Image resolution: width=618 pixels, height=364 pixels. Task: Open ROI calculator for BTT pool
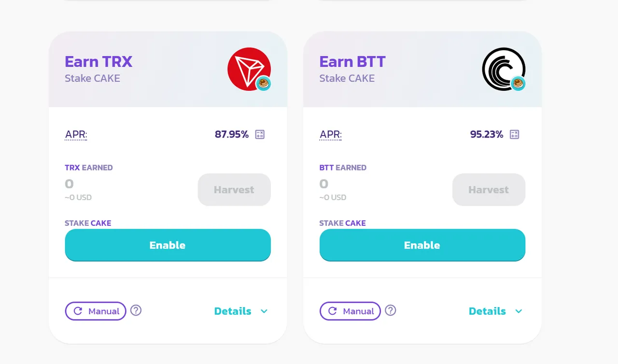tap(514, 134)
